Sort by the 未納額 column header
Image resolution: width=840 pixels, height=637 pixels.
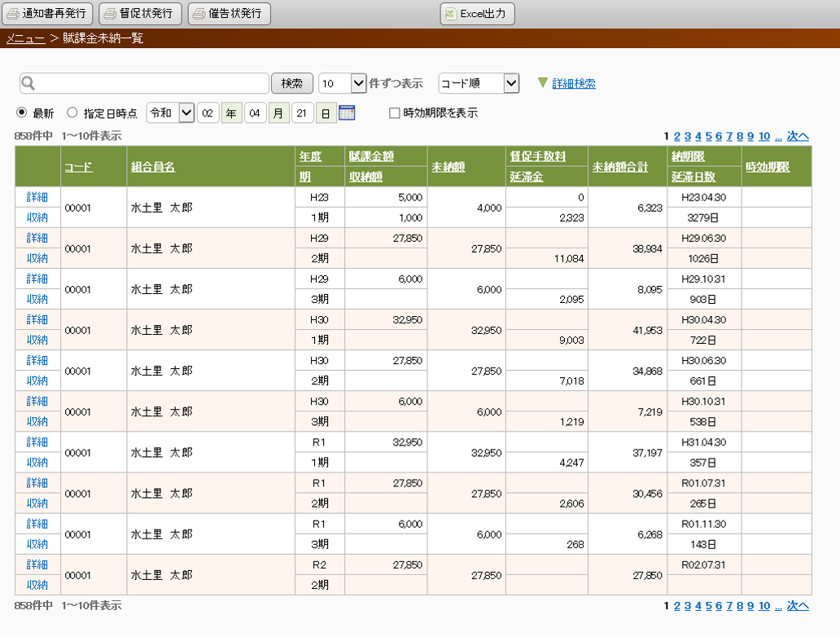point(448,167)
